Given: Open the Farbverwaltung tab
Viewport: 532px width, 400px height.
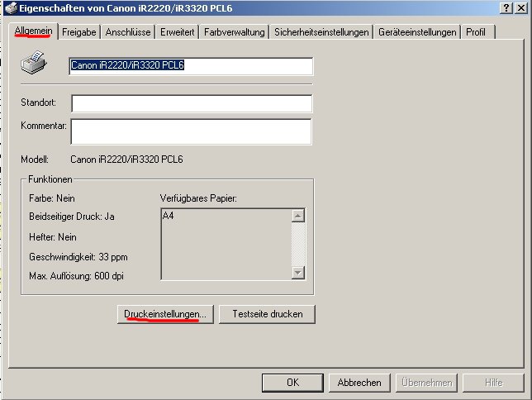Looking at the screenshot, I should (x=234, y=32).
